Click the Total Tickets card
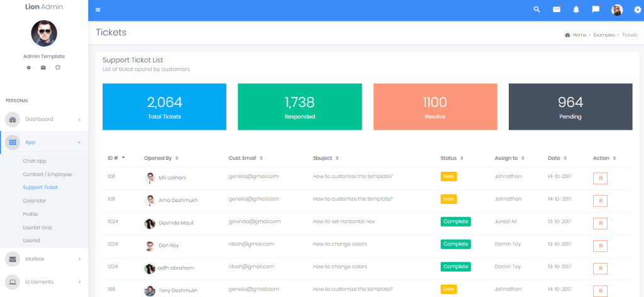The image size is (644, 297). click(x=164, y=107)
